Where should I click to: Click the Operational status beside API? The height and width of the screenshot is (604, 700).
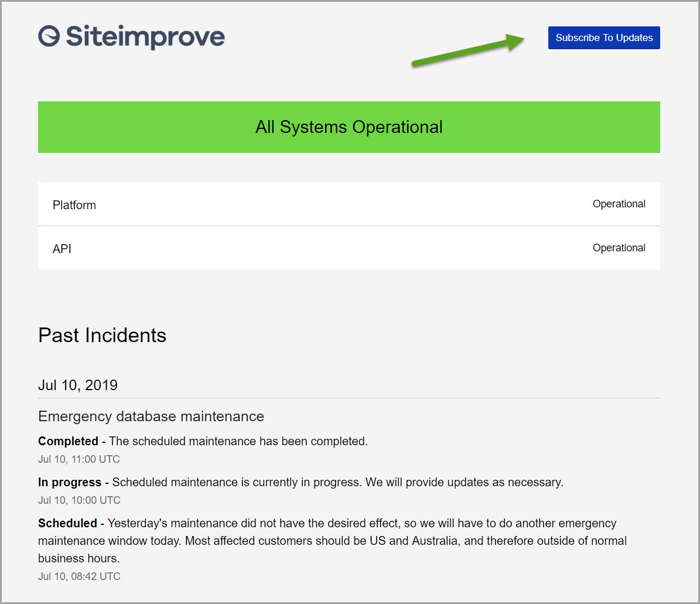click(x=619, y=248)
